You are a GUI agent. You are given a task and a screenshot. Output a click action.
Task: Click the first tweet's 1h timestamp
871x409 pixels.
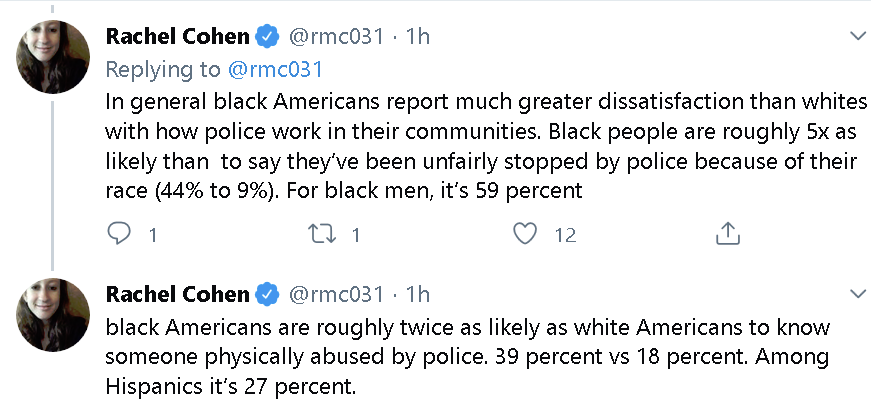[x=418, y=37]
